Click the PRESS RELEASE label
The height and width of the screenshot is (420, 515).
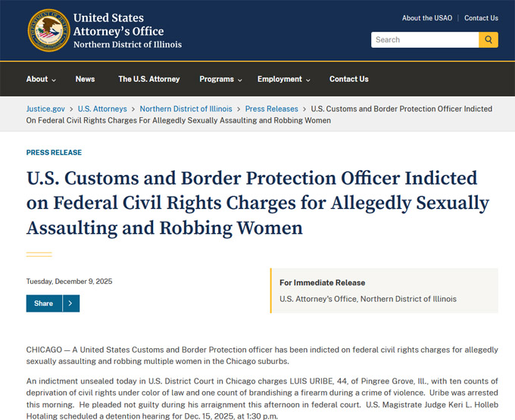[54, 153]
